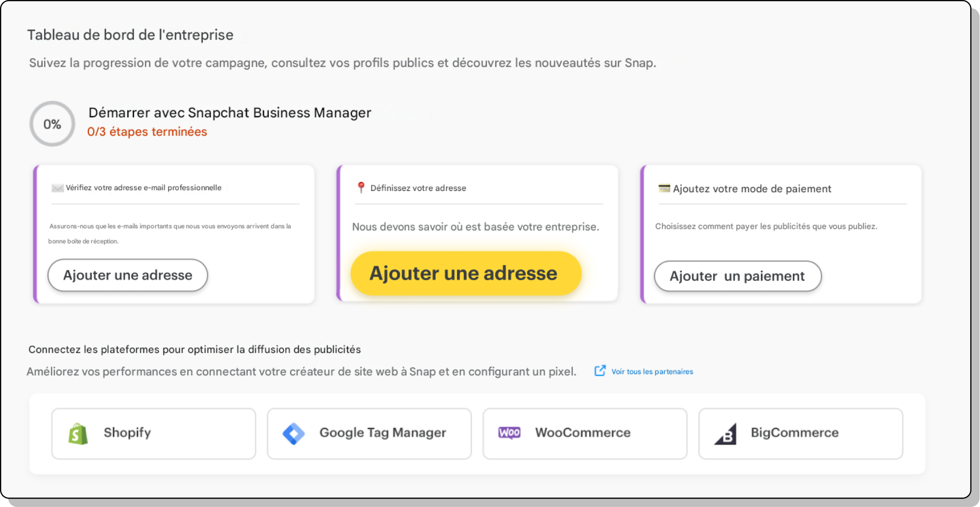Image resolution: width=980 pixels, height=507 pixels.
Task: Click the BigCommerce triangle logo icon
Action: coord(725,434)
